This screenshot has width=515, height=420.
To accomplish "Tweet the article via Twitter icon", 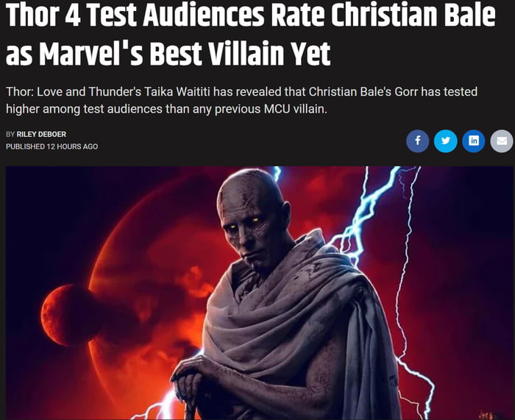I will pyautogui.click(x=446, y=141).
